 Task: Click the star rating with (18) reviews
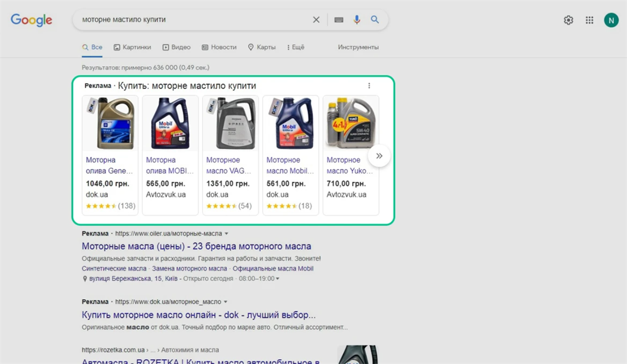pyautogui.click(x=289, y=206)
